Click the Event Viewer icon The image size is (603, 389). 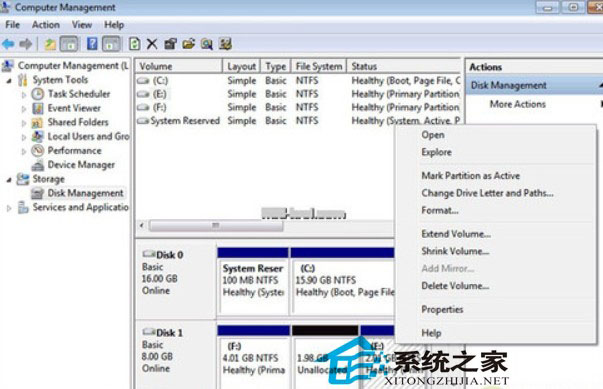click(x=38, y=108)
